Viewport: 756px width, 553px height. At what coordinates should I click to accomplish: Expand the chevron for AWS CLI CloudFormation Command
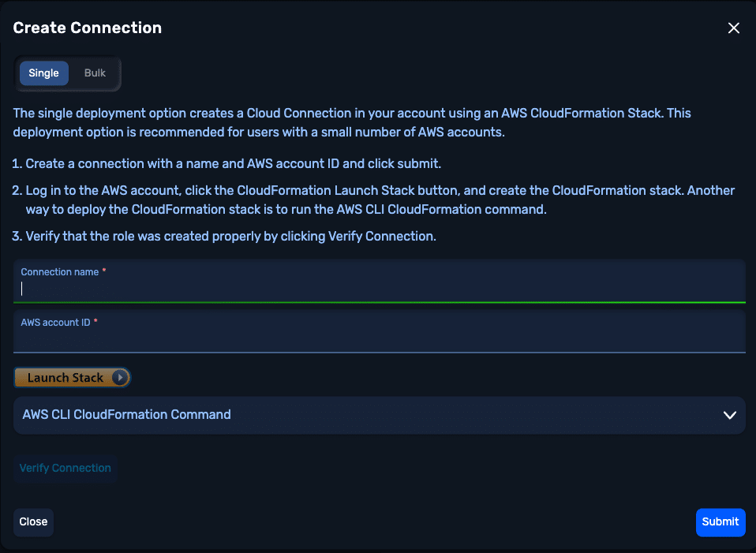[729, 415]
